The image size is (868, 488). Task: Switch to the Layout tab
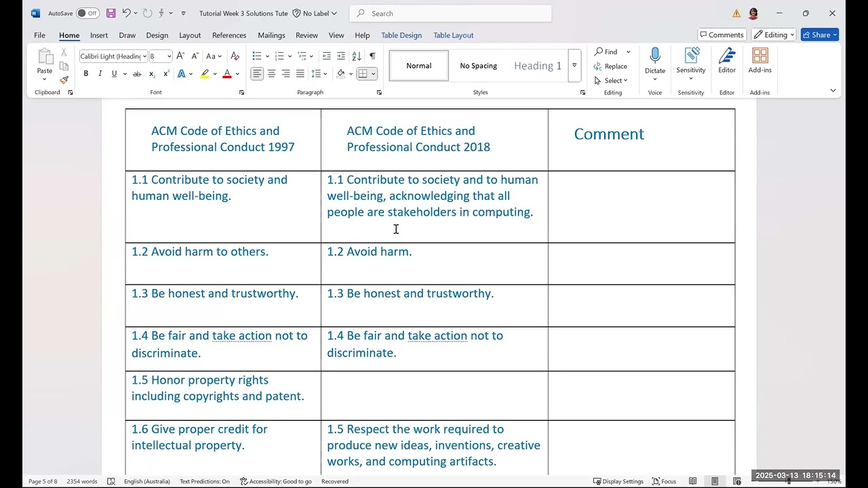[x=190, y=35]
